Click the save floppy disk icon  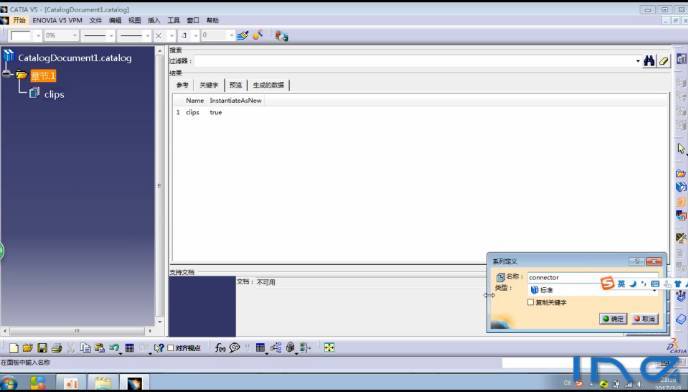[42, 348]
